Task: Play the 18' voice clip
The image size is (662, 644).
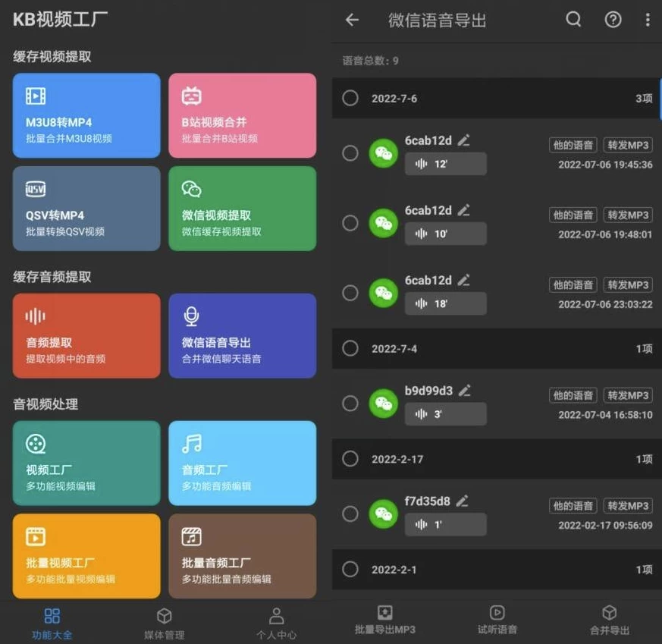Action: (x=445, y=303)
